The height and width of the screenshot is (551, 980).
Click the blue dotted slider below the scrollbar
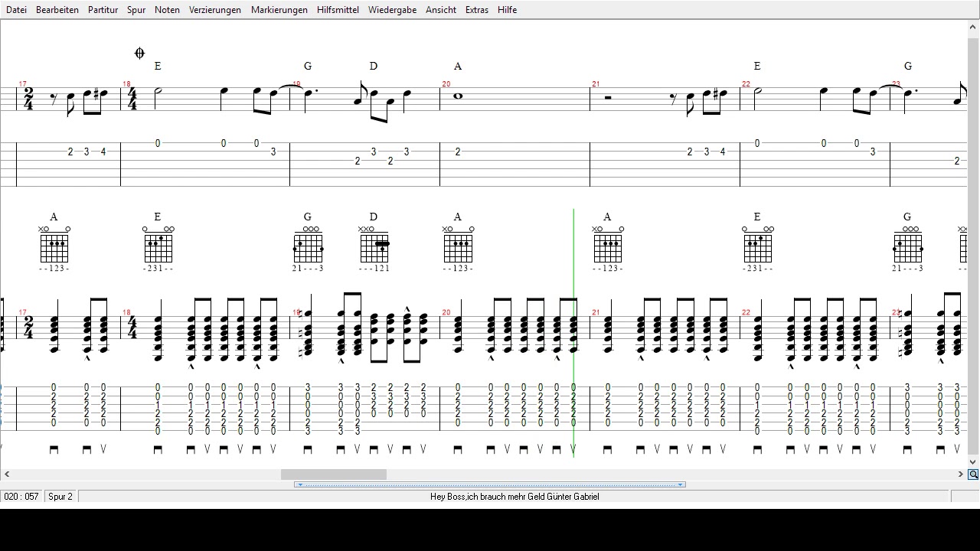490,484
